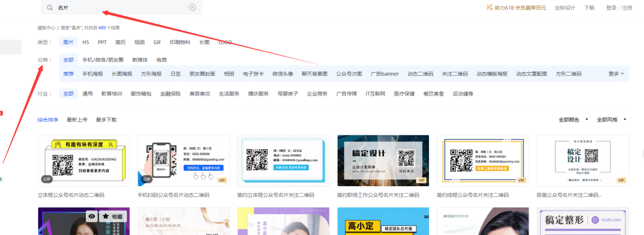
Task: Filter by 餐饮美食 industry
Action: pos(434,94)
